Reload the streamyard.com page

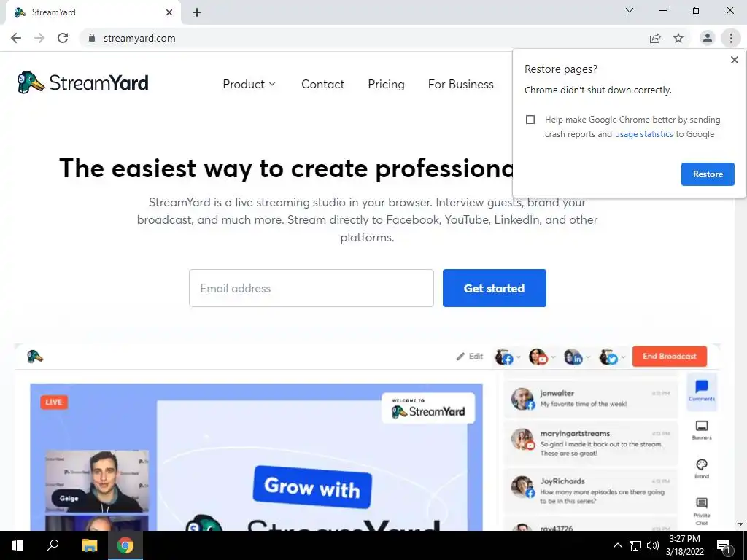pyautogui.click(x=63, y=38)
